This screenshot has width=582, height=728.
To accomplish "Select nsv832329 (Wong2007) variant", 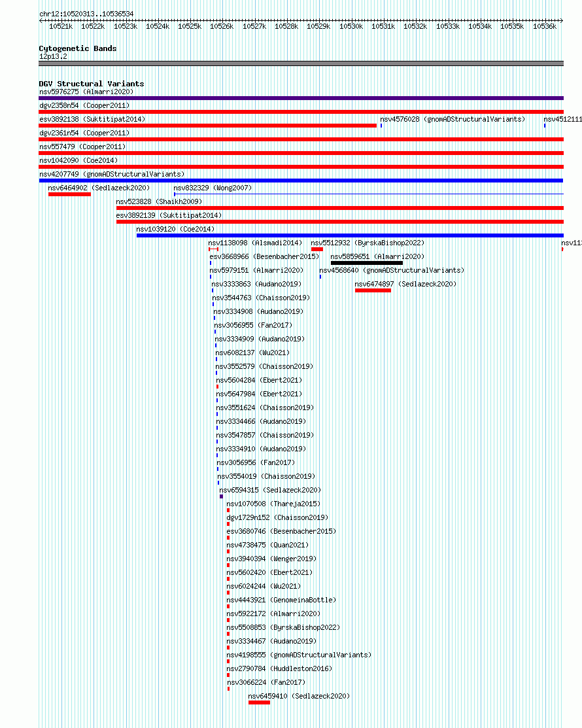I will pyautogui.click(x=213, y=188).
